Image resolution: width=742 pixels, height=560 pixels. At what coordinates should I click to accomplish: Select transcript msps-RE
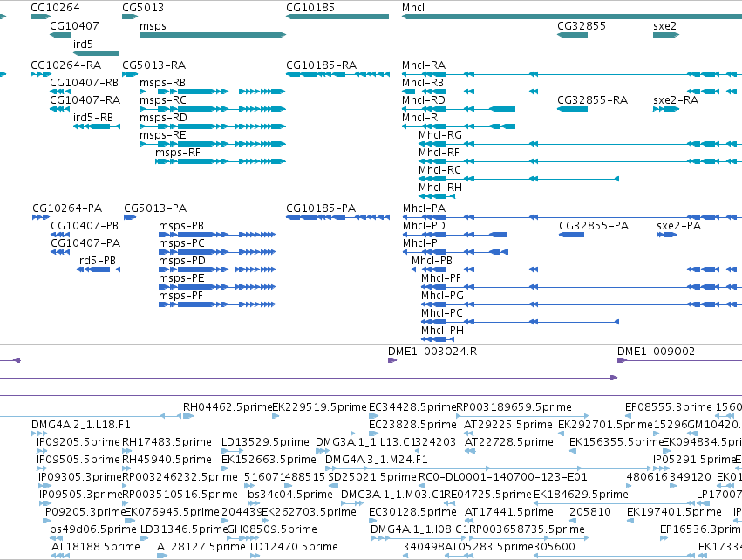point(213,144)
